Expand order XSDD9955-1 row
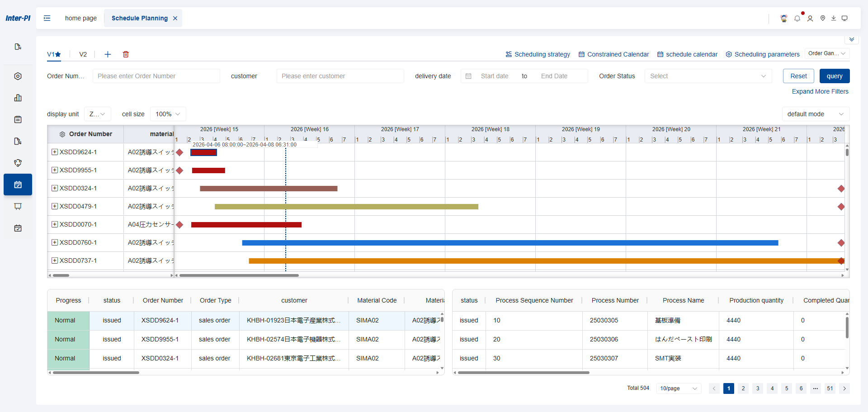This screenshot has height=412, width=868. pos(55,170)
